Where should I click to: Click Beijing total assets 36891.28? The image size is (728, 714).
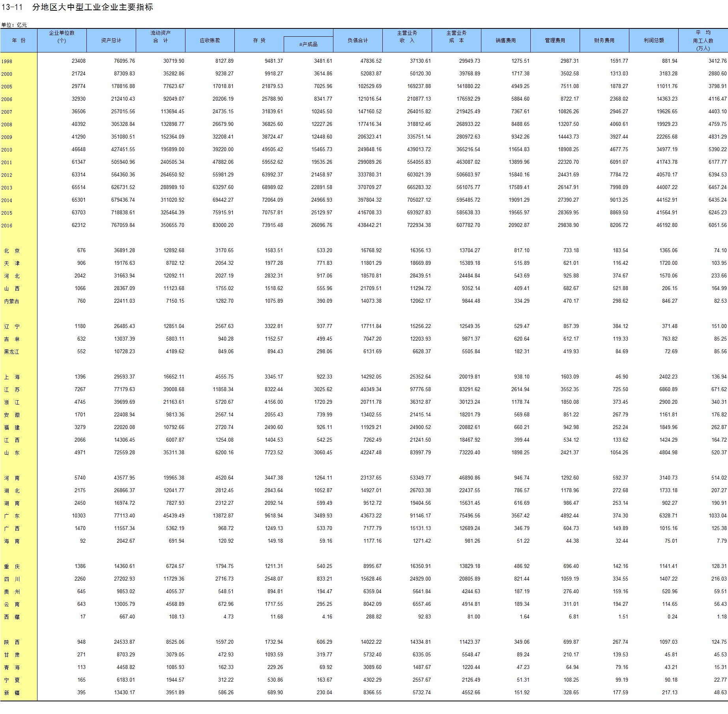[x=124, y=250]
